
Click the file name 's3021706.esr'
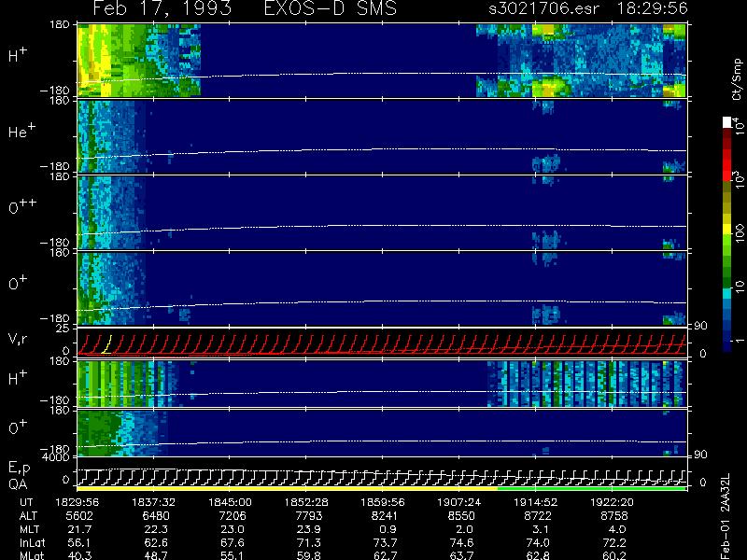pyautogui.click(x=544, y=8)
